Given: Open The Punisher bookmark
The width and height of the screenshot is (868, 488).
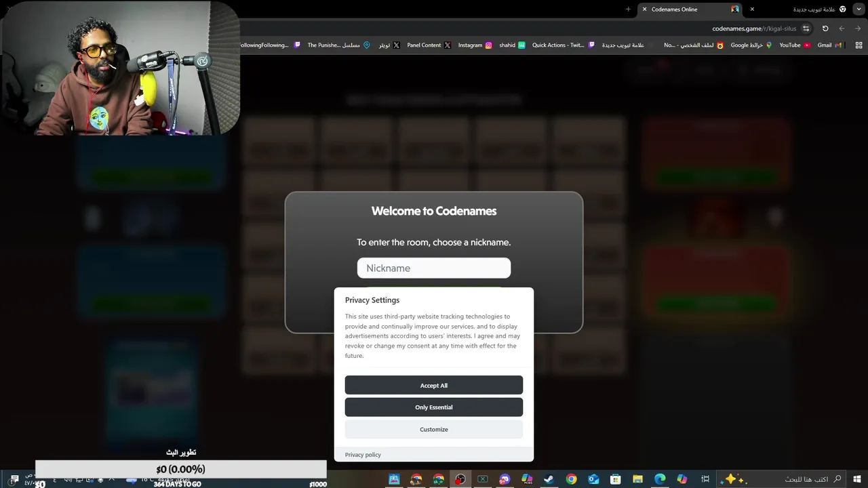Looking at the screenshot, I should [338, 45].
